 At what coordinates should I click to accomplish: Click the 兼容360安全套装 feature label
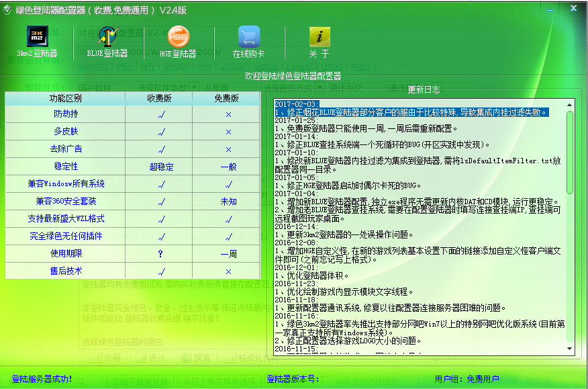66,202
